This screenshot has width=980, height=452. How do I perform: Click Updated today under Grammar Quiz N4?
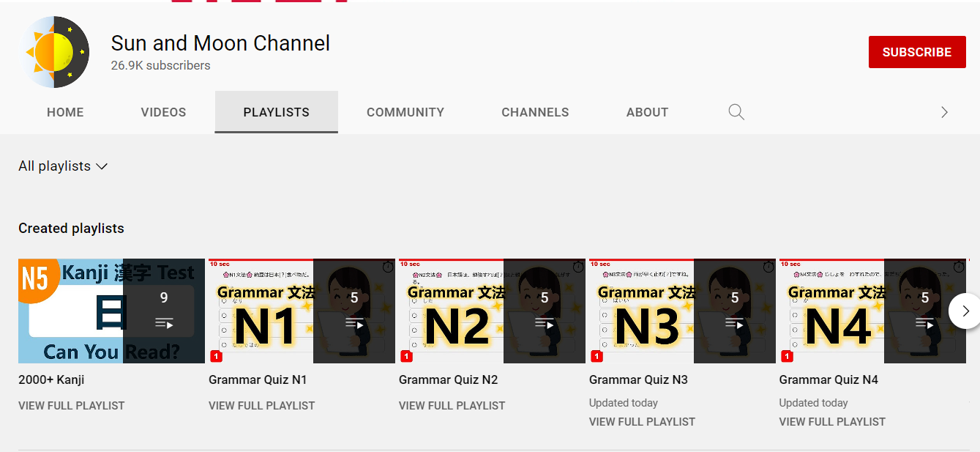click(814, 402)
